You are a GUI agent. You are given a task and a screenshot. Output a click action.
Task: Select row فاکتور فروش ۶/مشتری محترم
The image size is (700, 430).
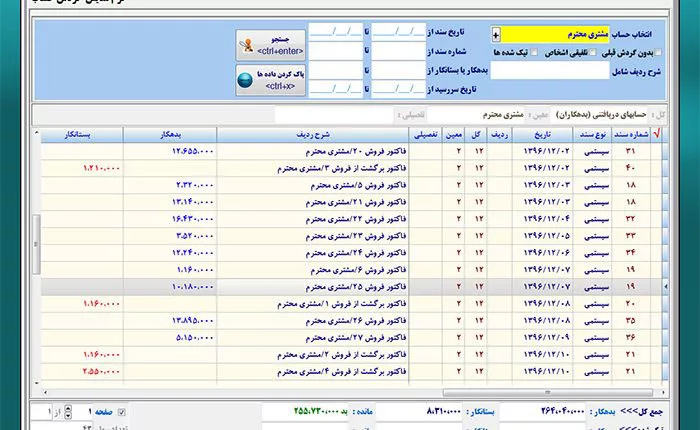[x=351, y=270]
